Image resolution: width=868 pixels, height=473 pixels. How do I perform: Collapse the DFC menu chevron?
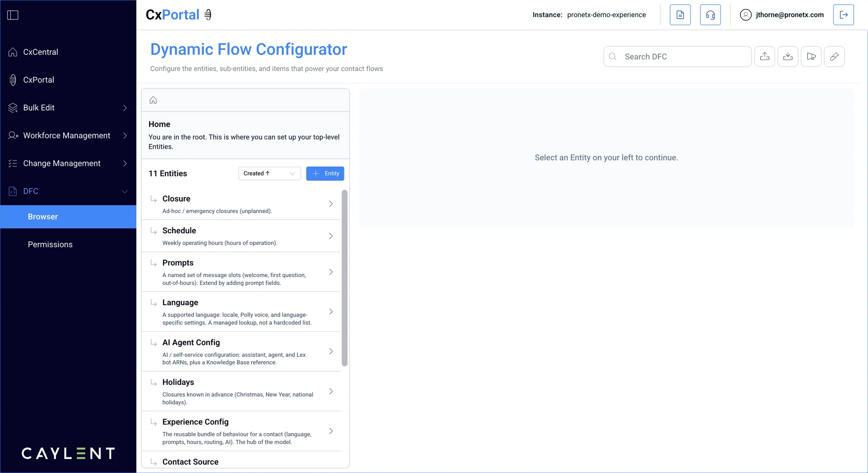[x=125, y=191]
